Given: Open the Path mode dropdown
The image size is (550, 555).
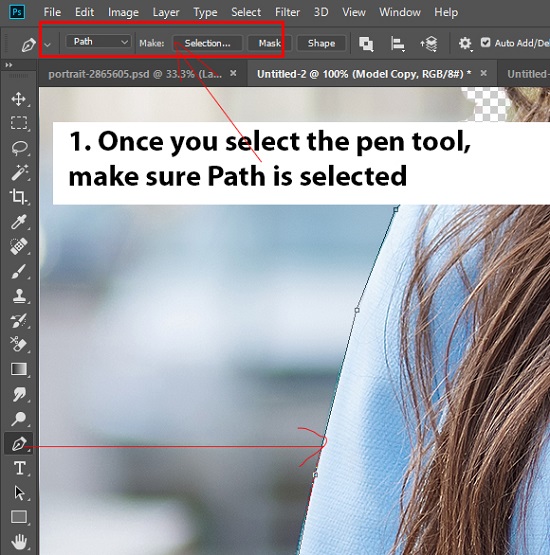Looking at the screenshot, I should [x=98, y=42].
